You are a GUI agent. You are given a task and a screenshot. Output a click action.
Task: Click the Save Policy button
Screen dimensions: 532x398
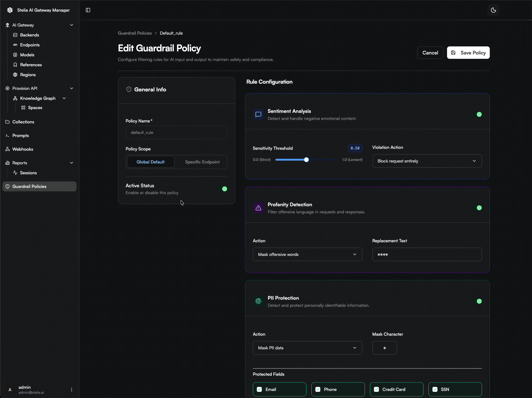(x=468, y=53)
